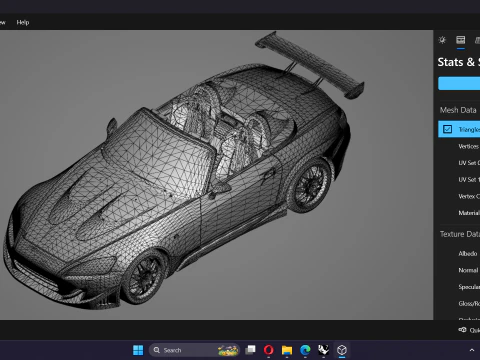Open File Explorer from the taskbar
The height and width of the screenshot is (360, 480).
point(287,350)
